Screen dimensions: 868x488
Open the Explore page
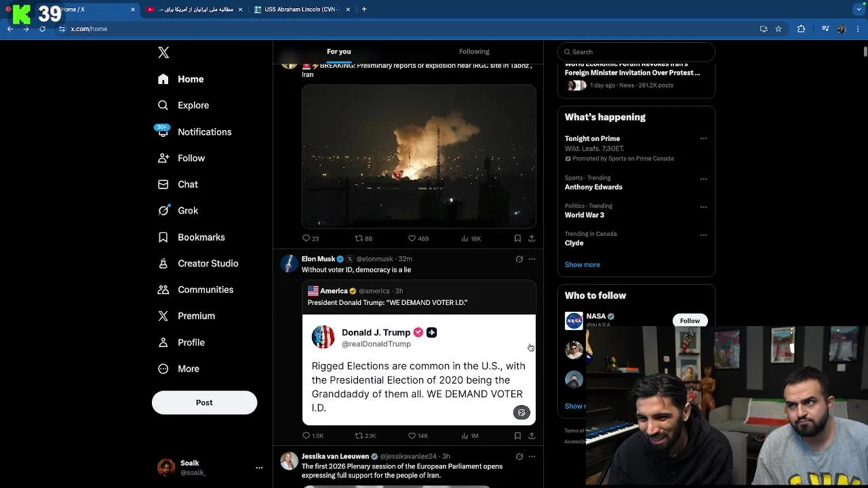click(x=183, y=105)
